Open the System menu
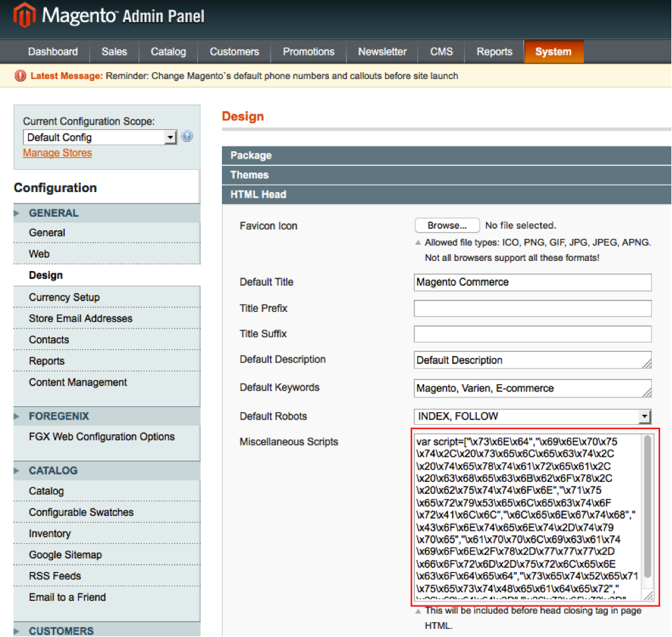 [553, 52]
